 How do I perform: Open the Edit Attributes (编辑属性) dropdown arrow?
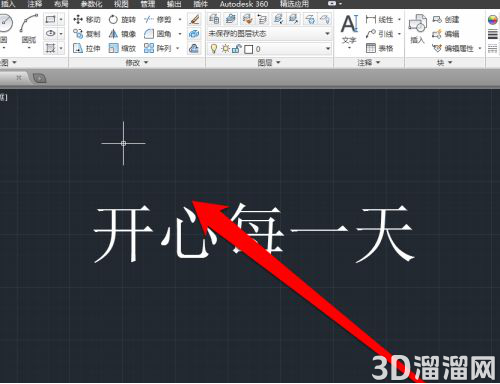tap(480, 48)
